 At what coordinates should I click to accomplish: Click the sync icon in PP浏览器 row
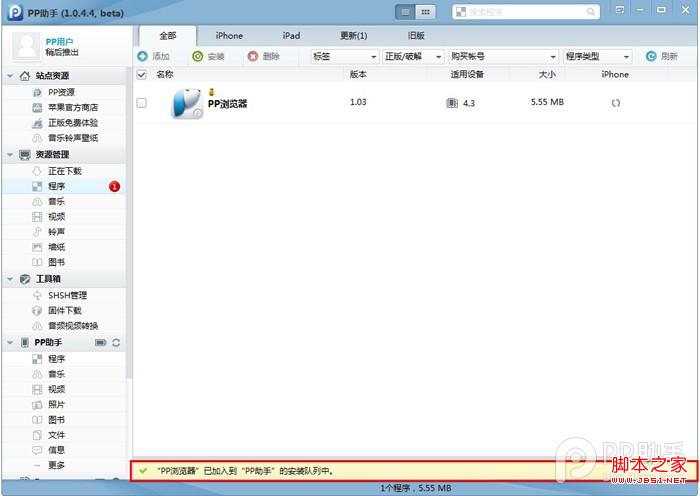[x=616, y=103]
